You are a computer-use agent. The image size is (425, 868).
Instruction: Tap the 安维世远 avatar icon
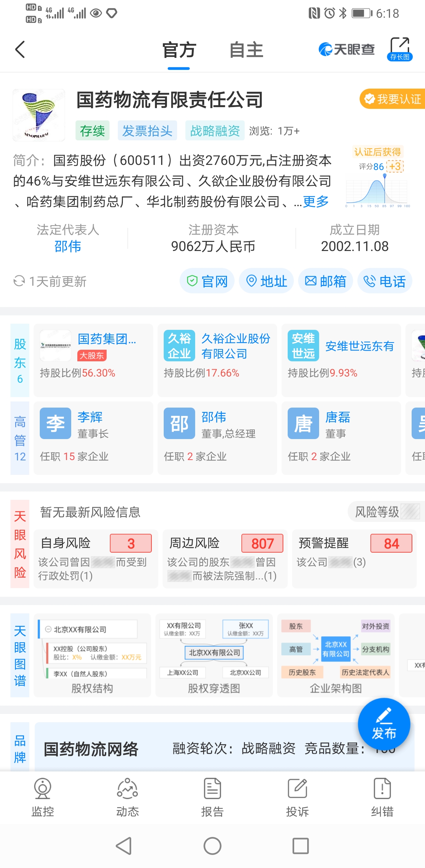[x=303, y=345]
